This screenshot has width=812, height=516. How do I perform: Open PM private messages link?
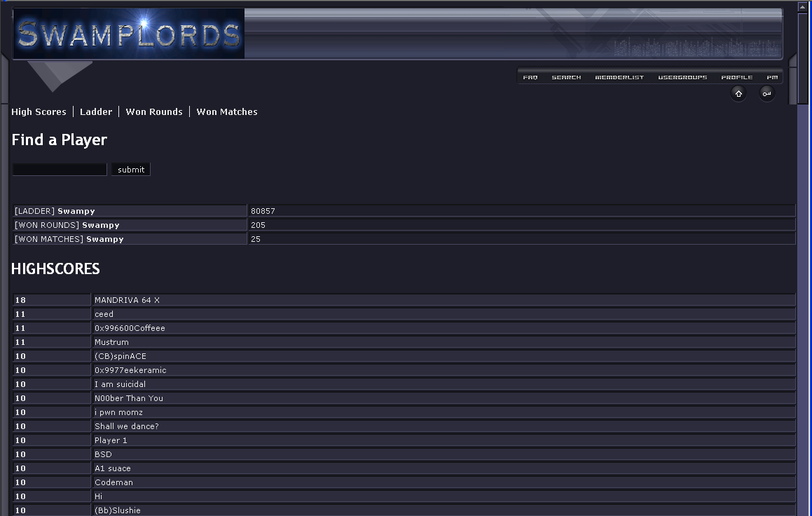click(x=772, y=77)
